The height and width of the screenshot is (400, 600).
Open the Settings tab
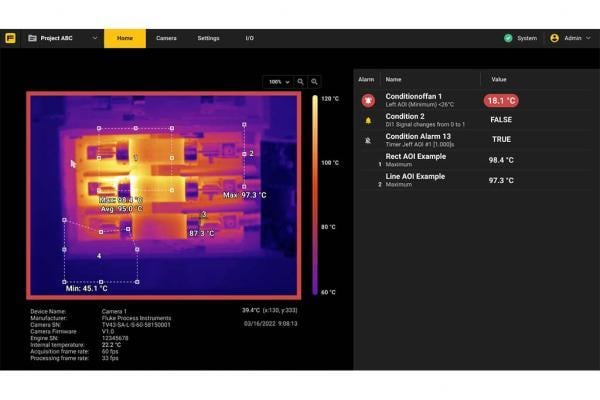coord(208,38)
